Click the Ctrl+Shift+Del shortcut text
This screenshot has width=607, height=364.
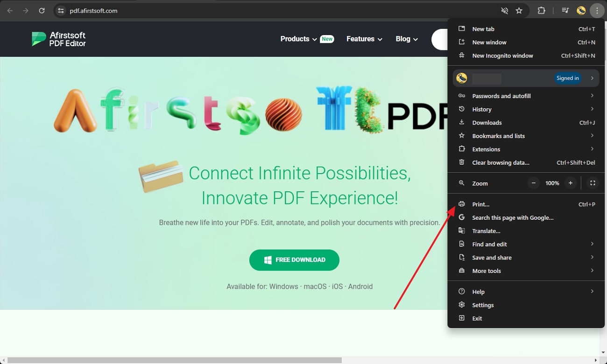[x=576, y=163]
